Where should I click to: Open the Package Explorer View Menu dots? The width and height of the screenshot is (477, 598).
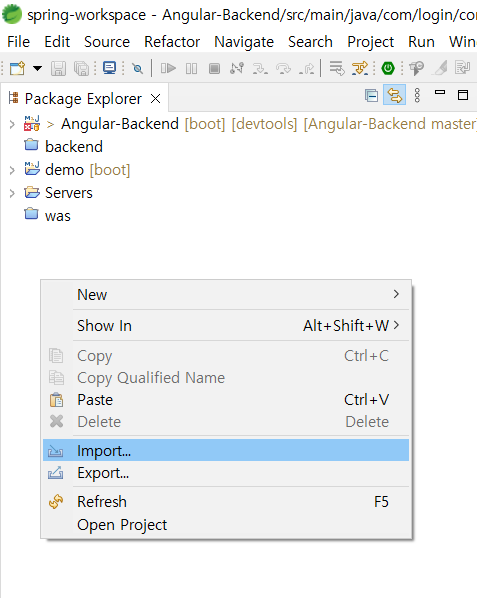point(417,95)
